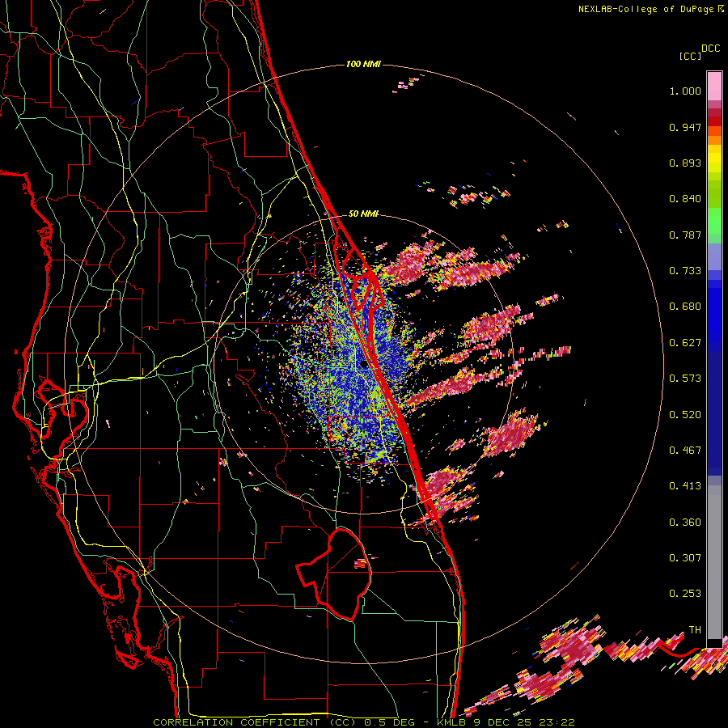Click the red Lake Okeechobee outline
The image size is (728, 728).
(334, 574)
